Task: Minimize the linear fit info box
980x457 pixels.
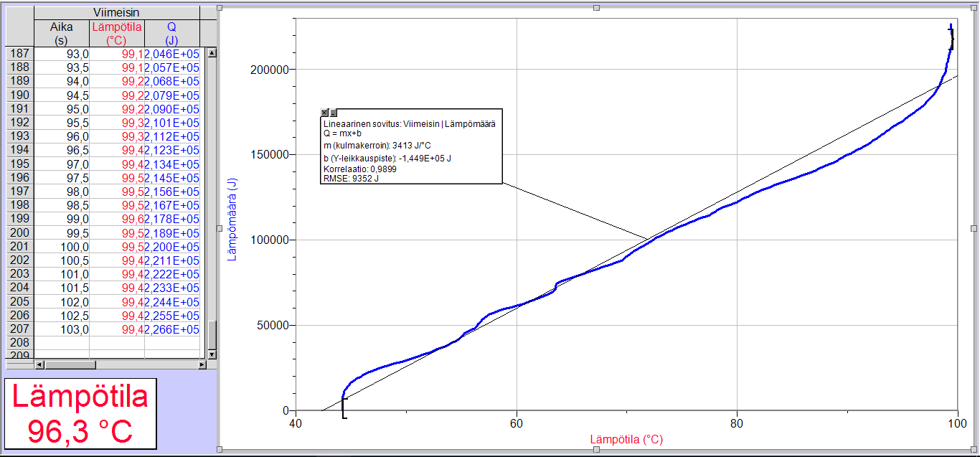Action: [x=333, y=113]
